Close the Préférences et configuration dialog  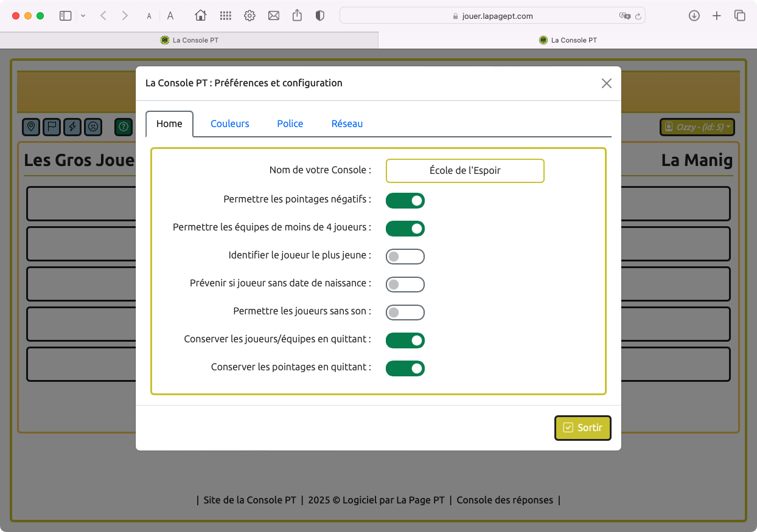(606, 83)
